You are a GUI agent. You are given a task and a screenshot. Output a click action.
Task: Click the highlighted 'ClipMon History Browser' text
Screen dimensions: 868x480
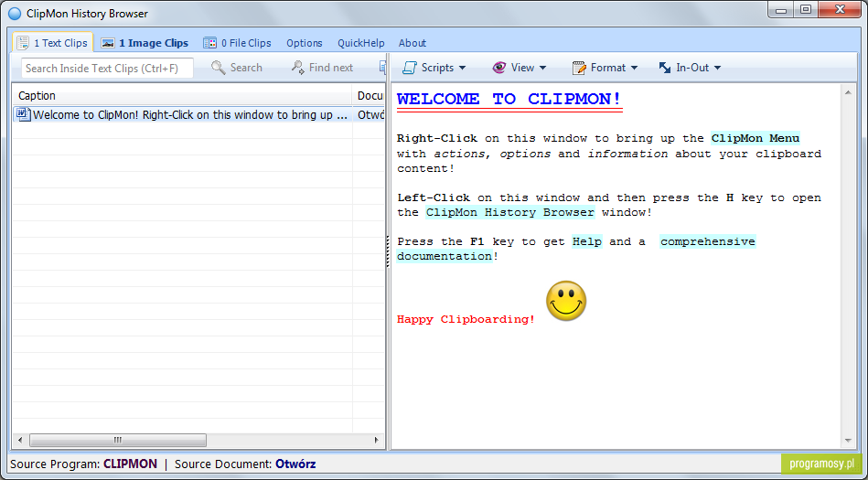[509, 212]
